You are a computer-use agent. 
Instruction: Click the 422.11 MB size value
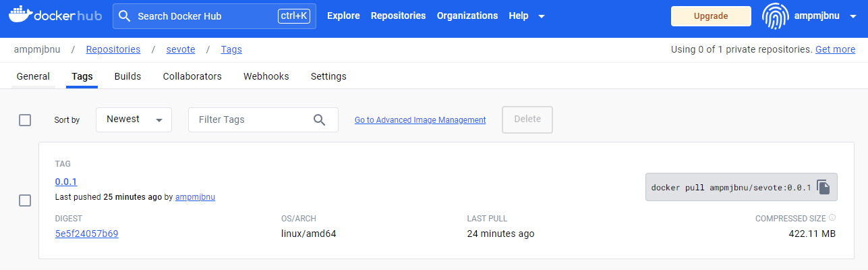click(x=812, y=234)
